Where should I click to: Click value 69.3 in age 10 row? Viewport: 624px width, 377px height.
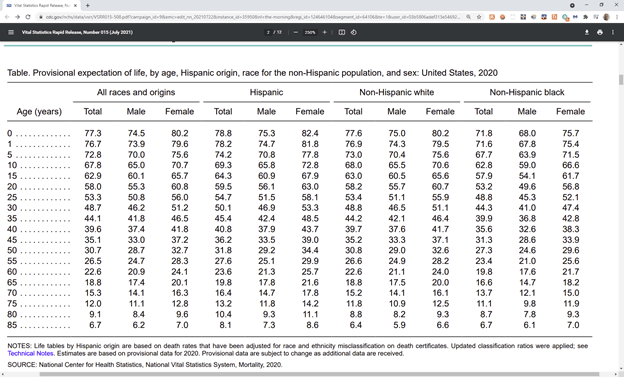(223, 165)
